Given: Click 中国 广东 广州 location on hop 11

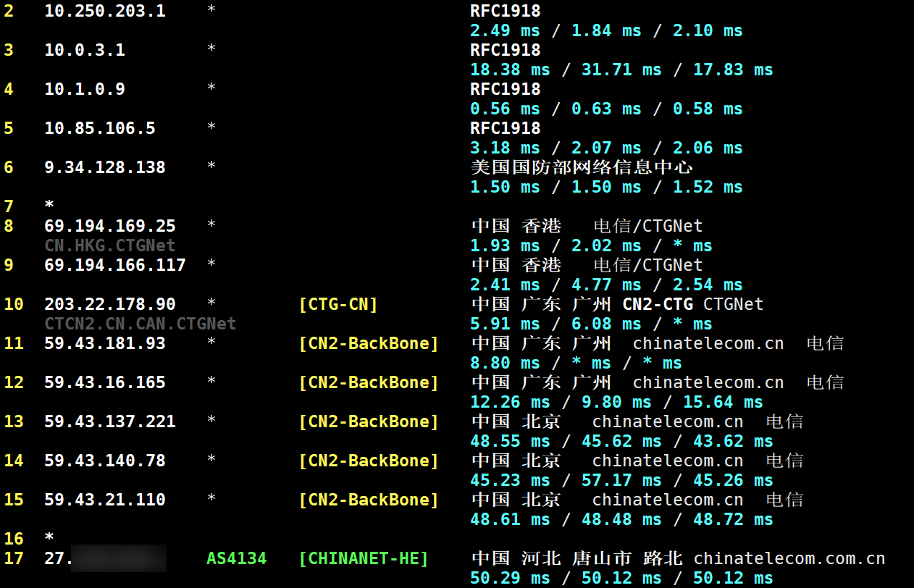Looking at the screenshot, I should coord(541,343).
